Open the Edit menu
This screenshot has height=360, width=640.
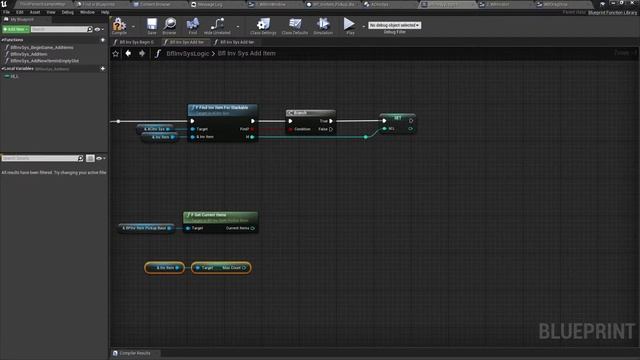[x=20, y=12]
